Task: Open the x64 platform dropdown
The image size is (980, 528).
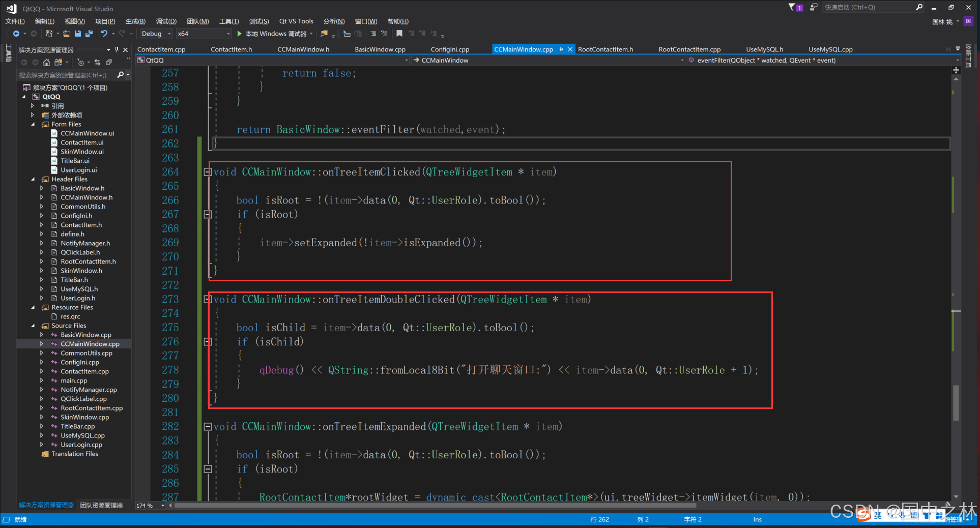Action: point(204,34)
